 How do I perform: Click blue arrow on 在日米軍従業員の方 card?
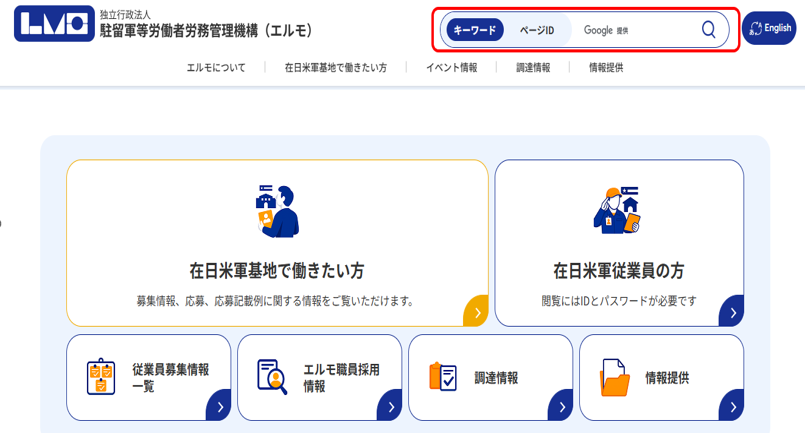(732, 312)
